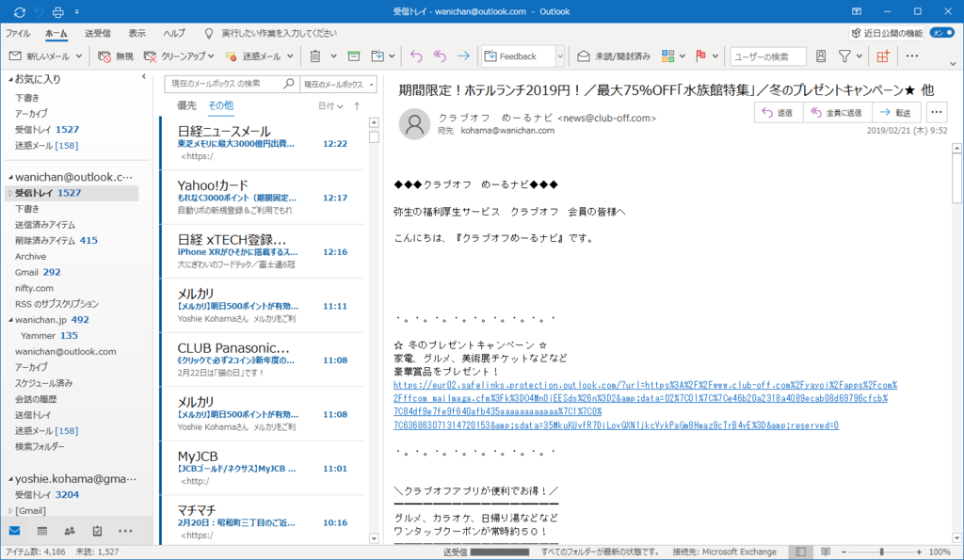The height and width of the screenshot is (560, 964).
Task: Switch to People view in navigation bar
Action: [70, 531]
